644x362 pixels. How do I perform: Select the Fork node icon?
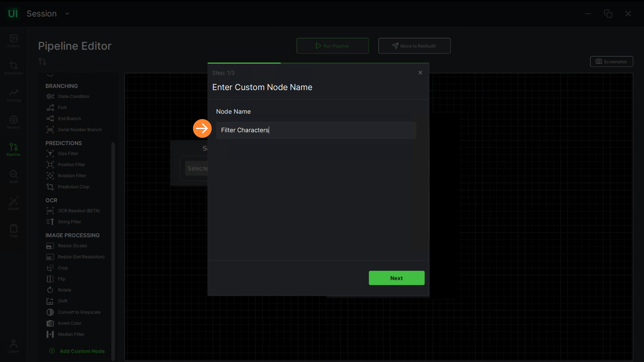[x=50, y=108]
